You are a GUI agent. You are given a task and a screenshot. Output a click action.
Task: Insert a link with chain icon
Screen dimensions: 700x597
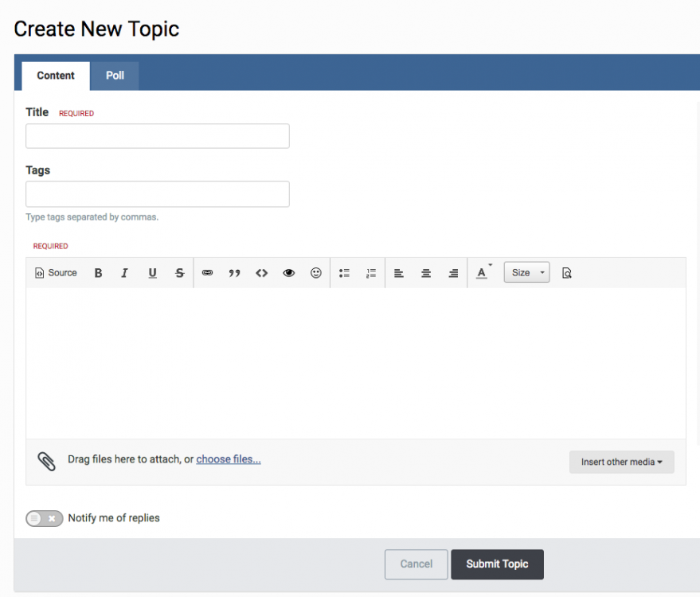207,272
